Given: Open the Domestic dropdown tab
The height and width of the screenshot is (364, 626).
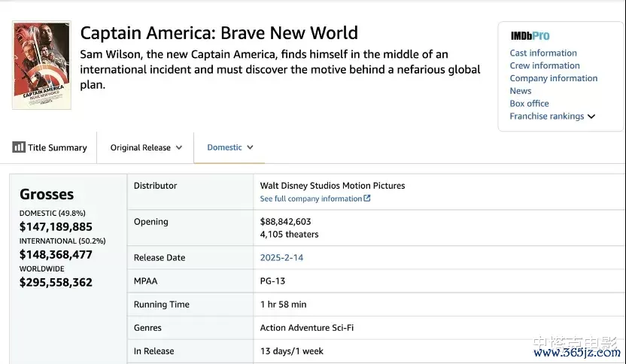Looking at the screenshot, I should (230, 147).
